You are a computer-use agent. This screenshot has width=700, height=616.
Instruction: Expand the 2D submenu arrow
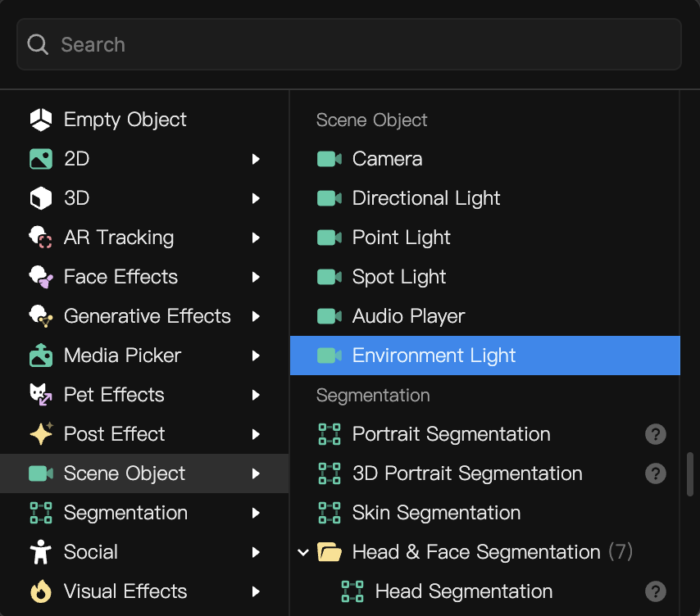pos(256,159)
